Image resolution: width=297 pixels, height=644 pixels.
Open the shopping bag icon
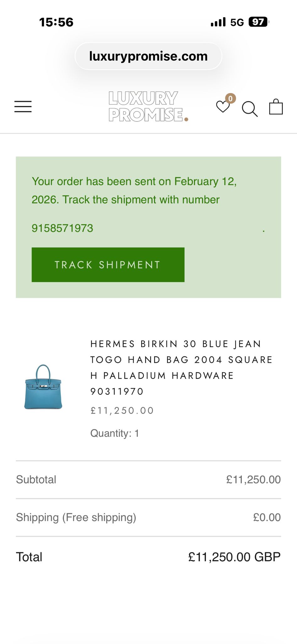point(276,107)
